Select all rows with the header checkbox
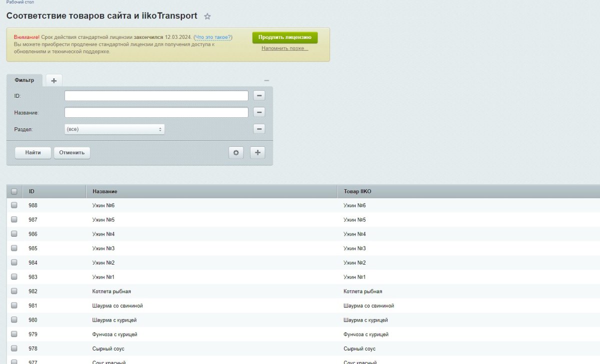The image size is (600, 364). point(14,190)
